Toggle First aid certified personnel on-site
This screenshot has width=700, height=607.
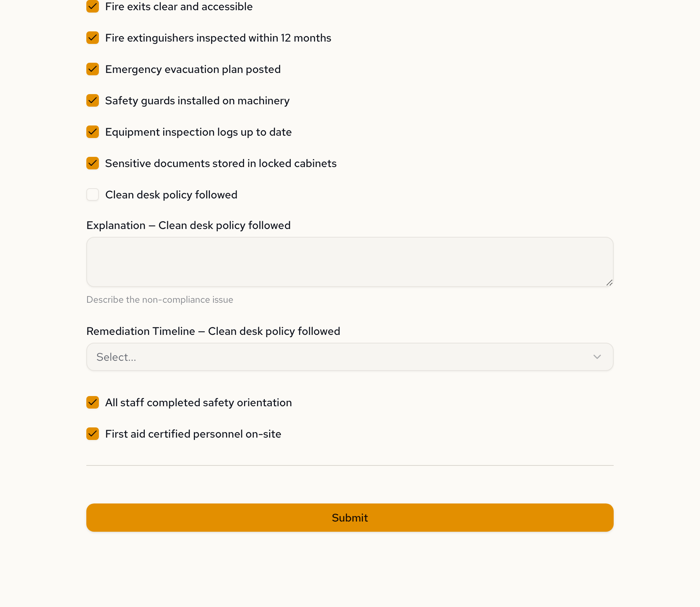(93, 434)
